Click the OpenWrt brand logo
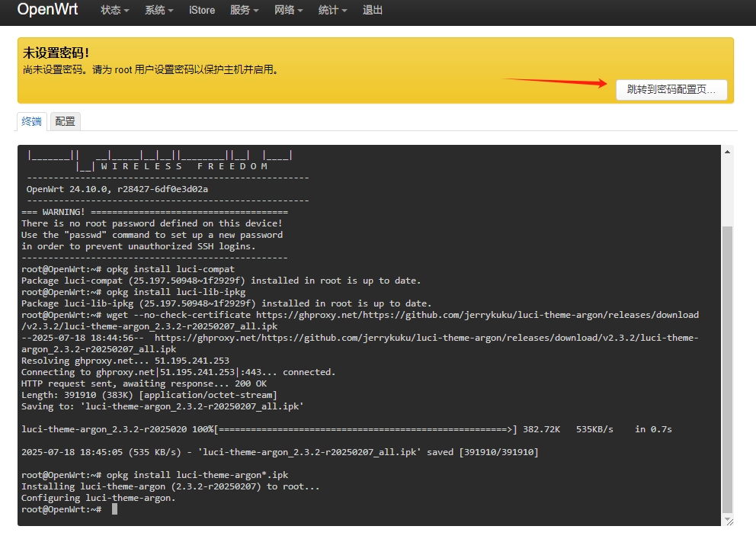Image resolution: width=756 pixels, height=539 pixels. pos(47,9)
